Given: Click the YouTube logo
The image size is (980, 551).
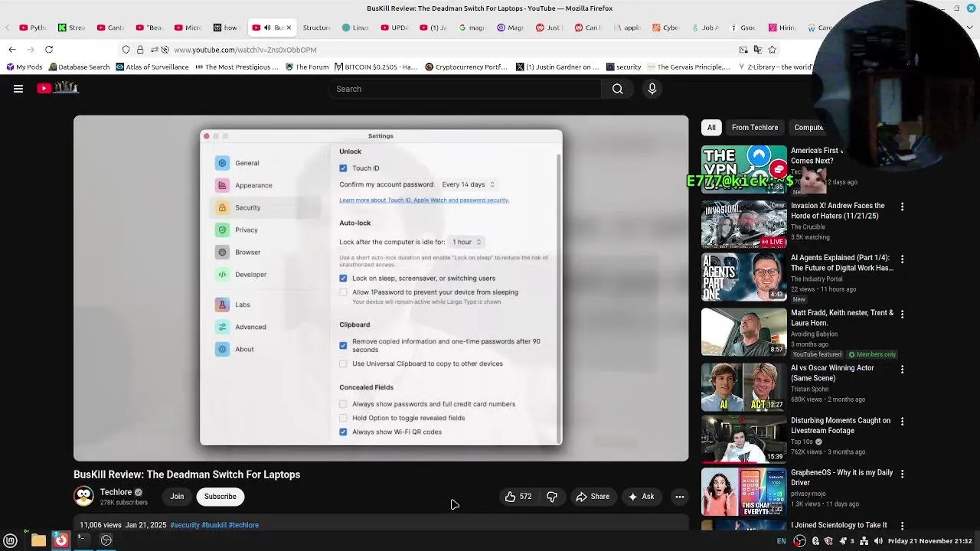Looking at the screenshot, I should click(57, 88).
